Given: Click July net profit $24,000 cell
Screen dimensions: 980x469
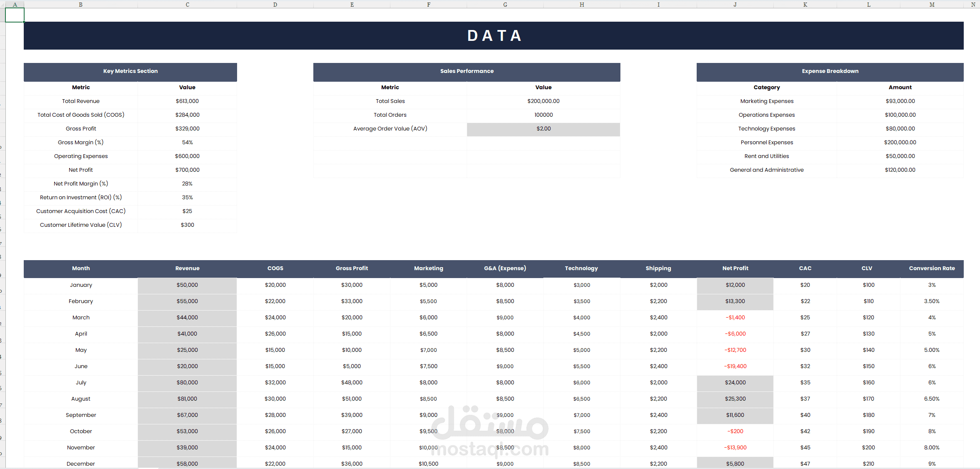Looking at the screenshot, I should 735,383.
